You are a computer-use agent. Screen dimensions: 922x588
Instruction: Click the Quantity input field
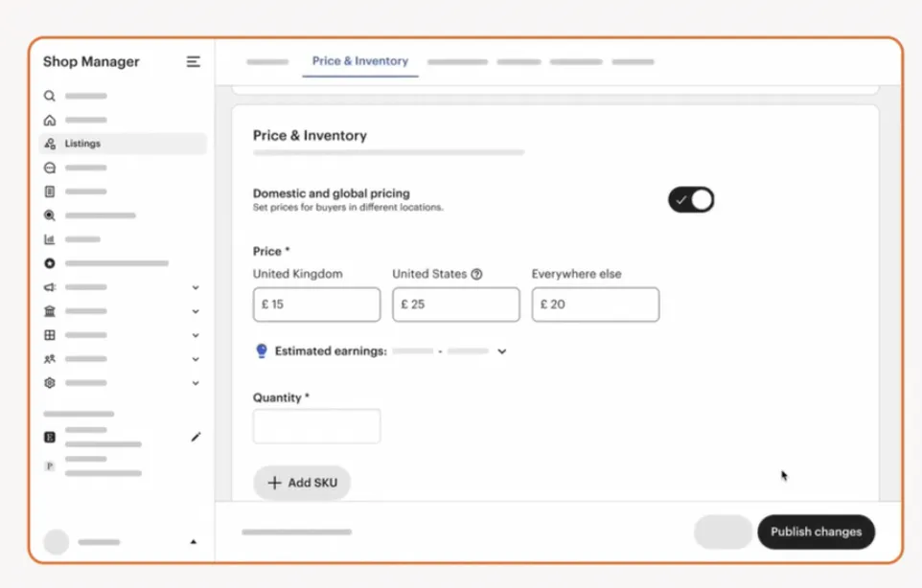click(316, 426)
